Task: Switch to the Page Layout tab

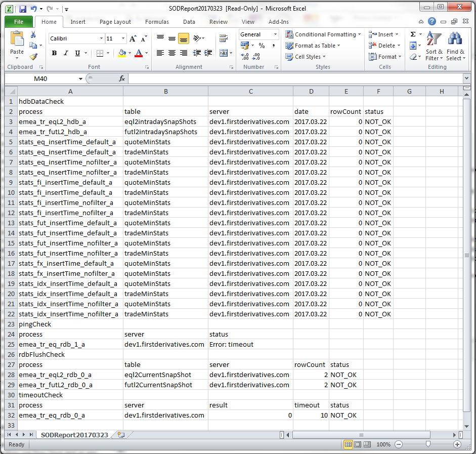Action: [x=115, y=22]
